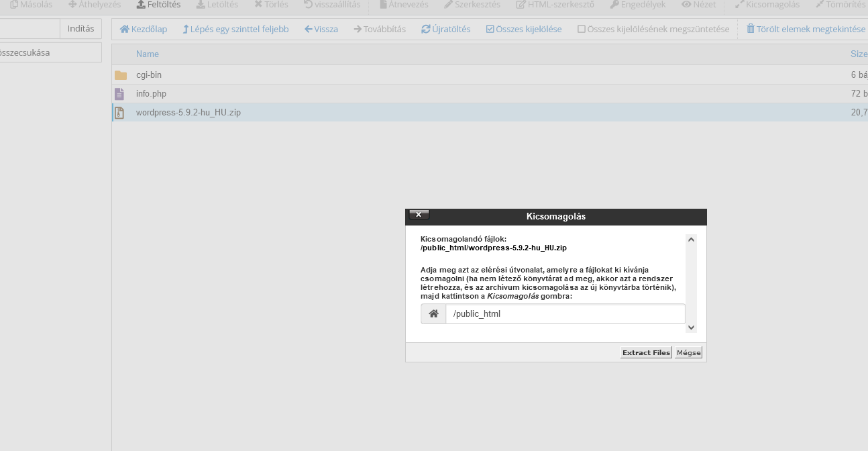Viewport: 868px width, 451px height.
Task: Click the Extract Files button
Action: (x=646, y=353)
